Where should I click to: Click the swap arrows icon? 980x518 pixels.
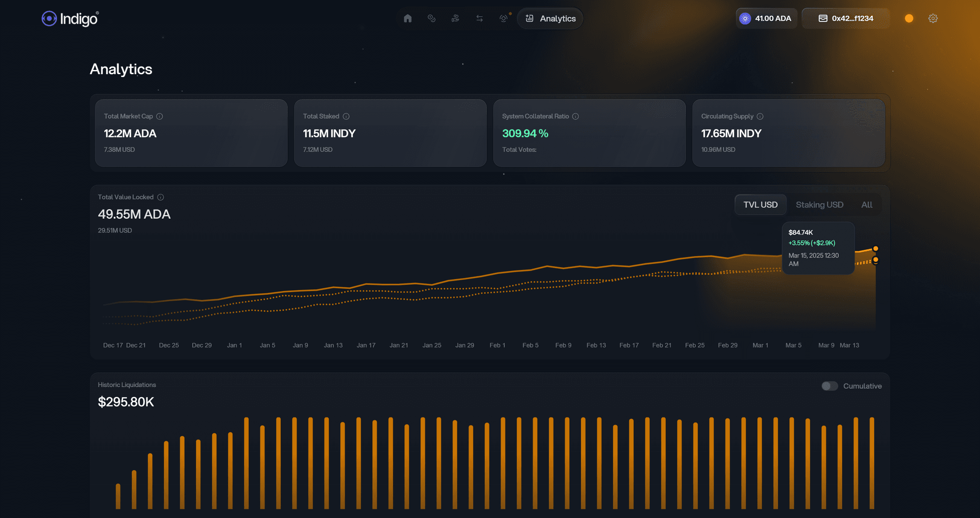point(479,18)
